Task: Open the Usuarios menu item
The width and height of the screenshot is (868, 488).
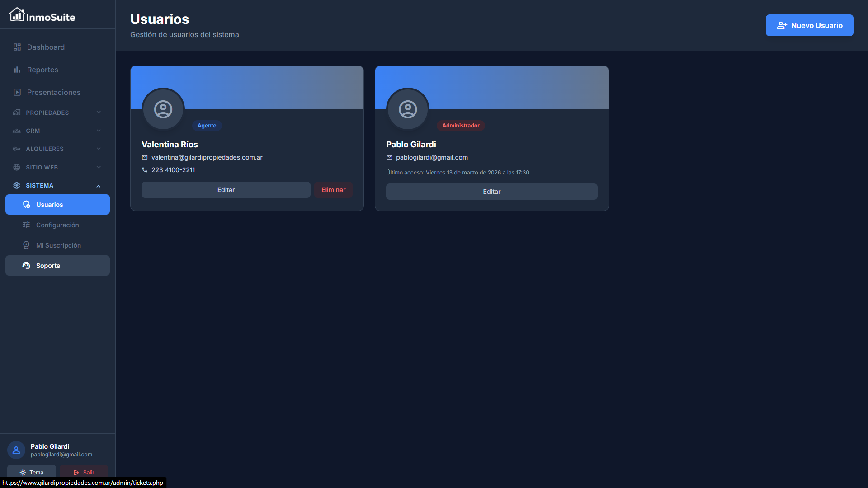Action: tap(57, 205)
